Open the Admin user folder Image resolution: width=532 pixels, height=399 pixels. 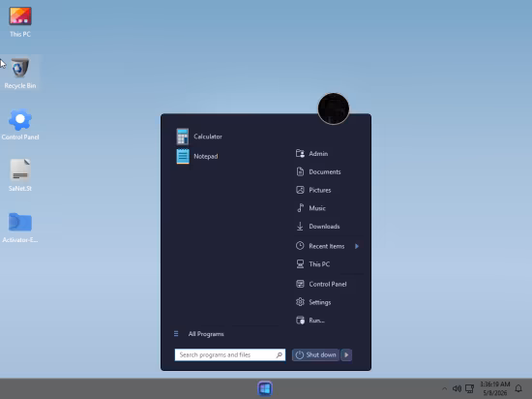[311, 153]
